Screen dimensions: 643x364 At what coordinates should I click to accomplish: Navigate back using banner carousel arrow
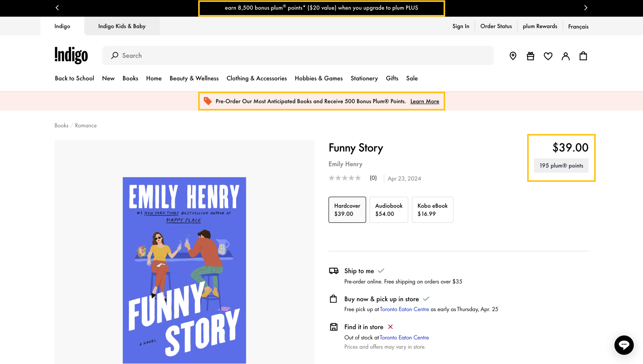coord(57,8)
